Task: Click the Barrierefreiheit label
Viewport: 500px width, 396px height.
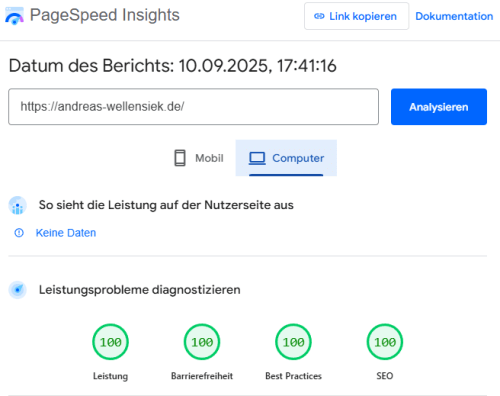Action: (202, 376)
